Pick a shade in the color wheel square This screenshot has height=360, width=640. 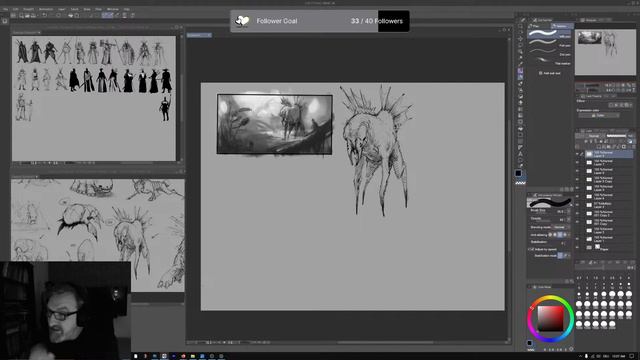(x=550, y=318)
